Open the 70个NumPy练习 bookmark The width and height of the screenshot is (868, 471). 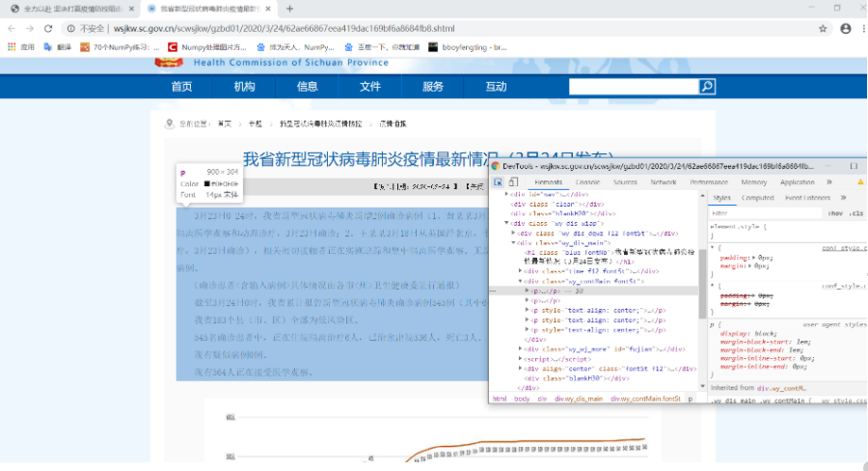coord(120,47)
